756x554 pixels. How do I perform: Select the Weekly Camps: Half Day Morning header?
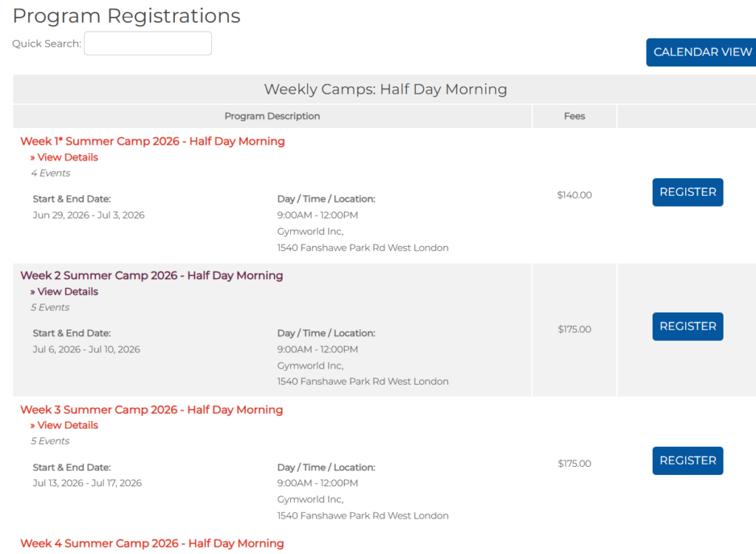click(x=385, y=89)
